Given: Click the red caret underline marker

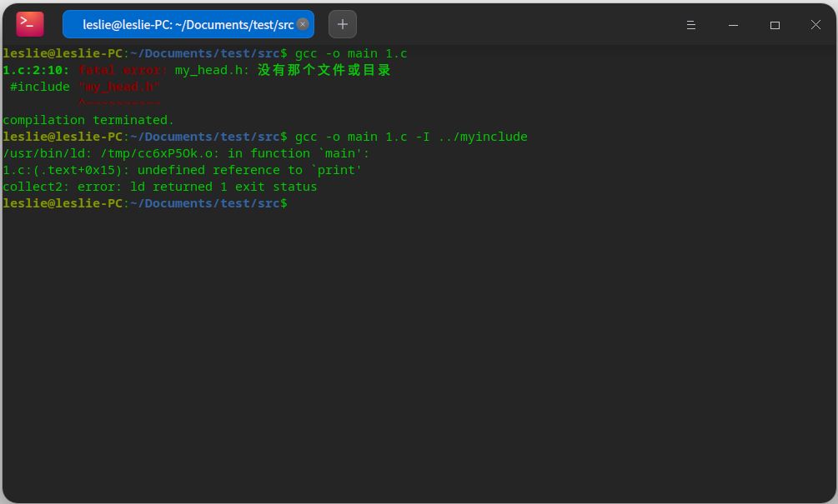Looking at the screenshot, I should point(118,103).
